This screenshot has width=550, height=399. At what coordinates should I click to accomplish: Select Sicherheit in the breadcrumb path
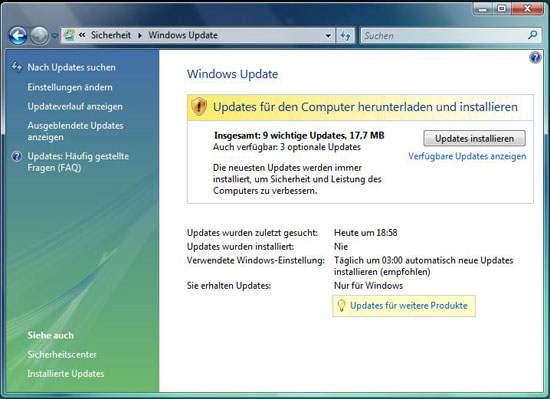pyautogui.click(x=111, y=35)
